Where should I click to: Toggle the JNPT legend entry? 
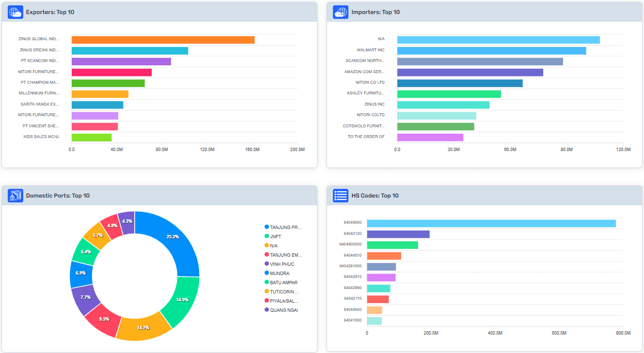[x=275, y=236]
